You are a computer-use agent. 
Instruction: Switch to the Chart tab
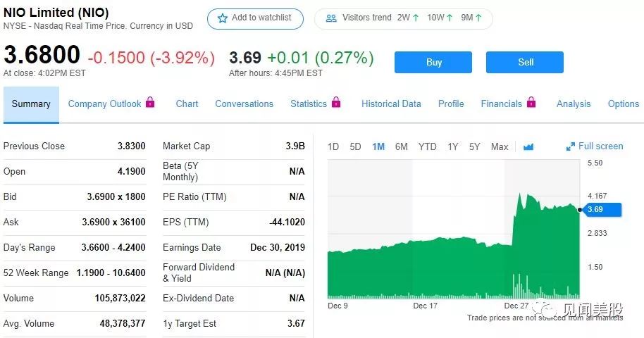pyautogui.click(x=187, y=104)
